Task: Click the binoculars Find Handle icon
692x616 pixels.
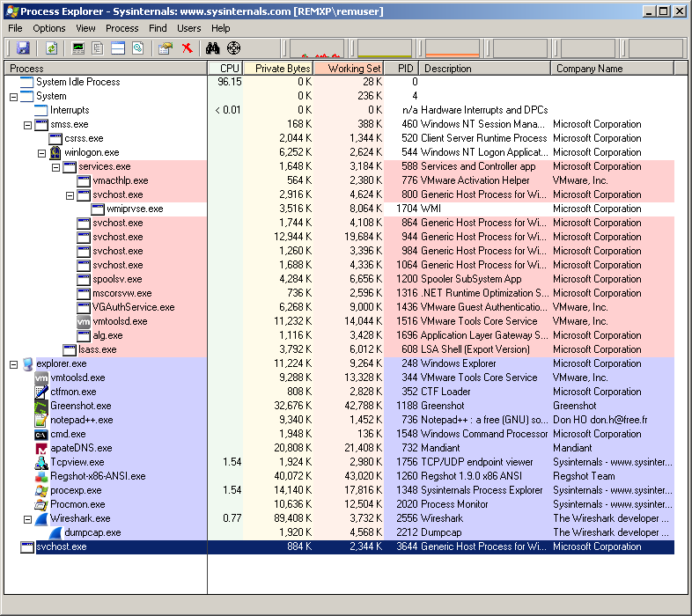Action: click(x=213, y=48)
